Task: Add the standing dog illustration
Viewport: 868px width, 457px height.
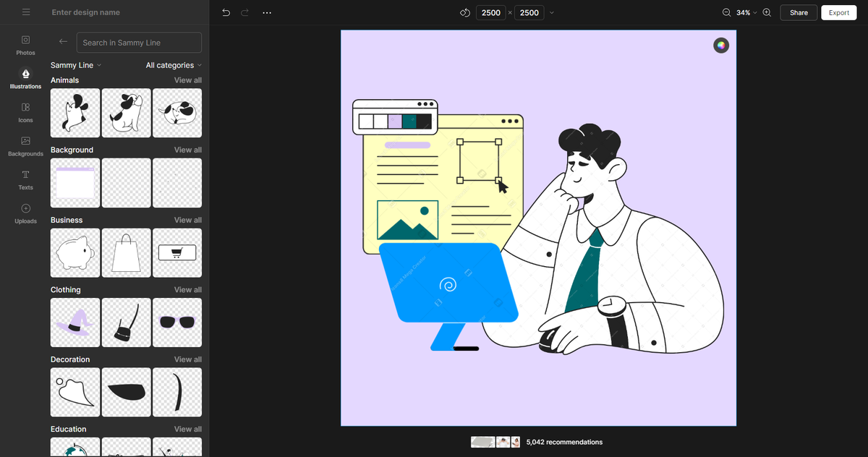Action: 75,113
